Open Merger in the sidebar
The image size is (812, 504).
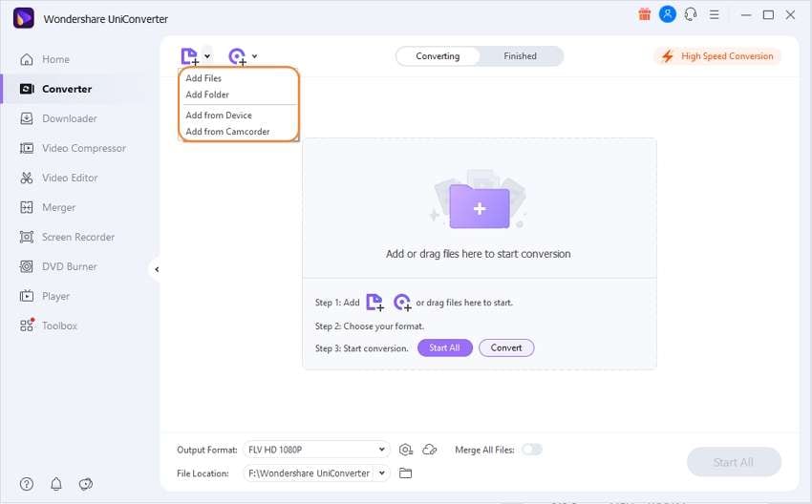pos(47,207)
